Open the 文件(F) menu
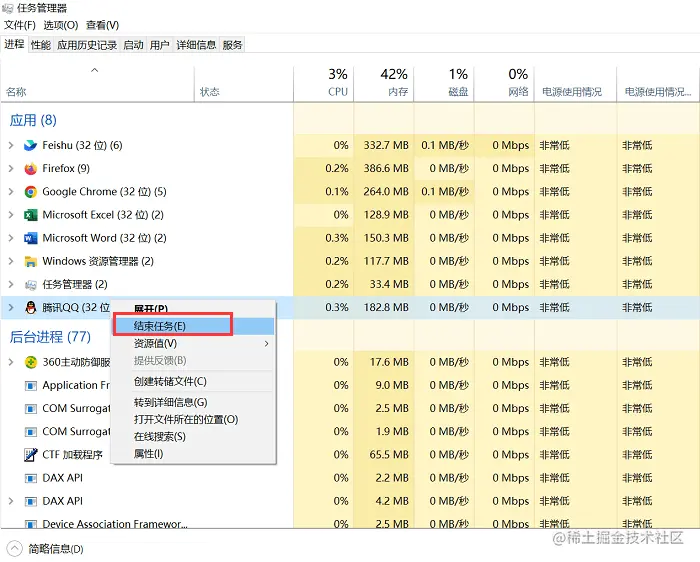Screen dimensions: 700x562 [x=20, y=25]
